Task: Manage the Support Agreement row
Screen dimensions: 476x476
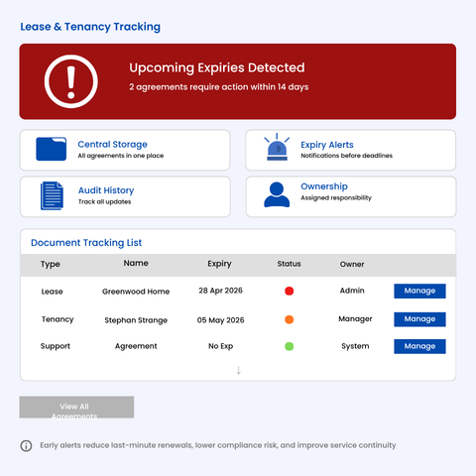Action: pyautogui.click(x=419, y=346)
